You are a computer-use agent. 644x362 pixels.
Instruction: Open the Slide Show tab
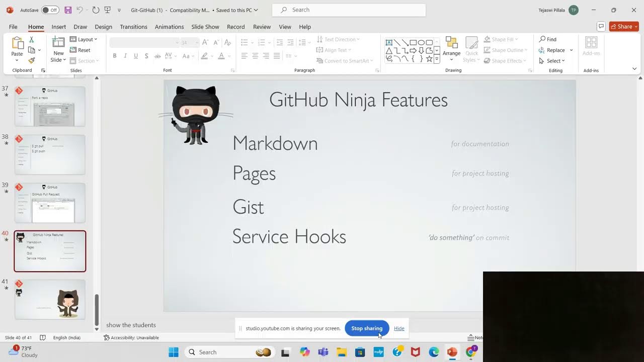click(205, 27)
